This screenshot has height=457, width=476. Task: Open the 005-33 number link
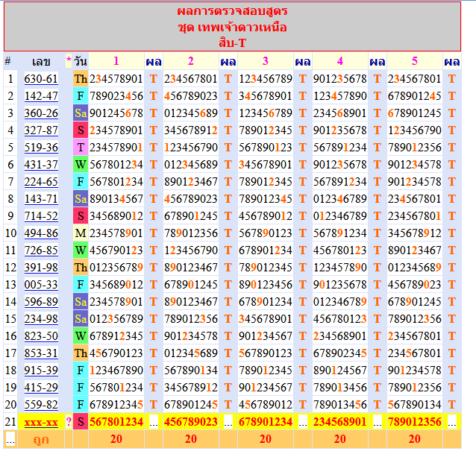[40, 284]
